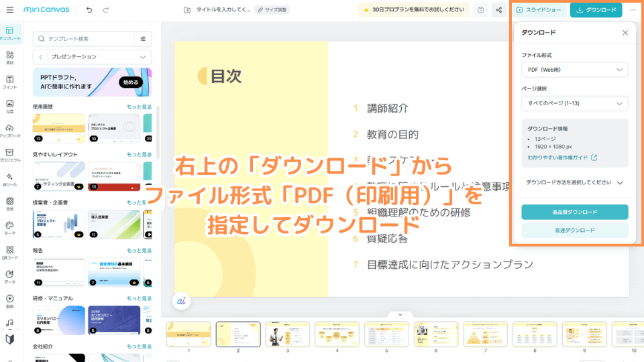Click もっと見る next to 研修・マニュアル
This screenshot has width=644, height=362.
point(139,298)
